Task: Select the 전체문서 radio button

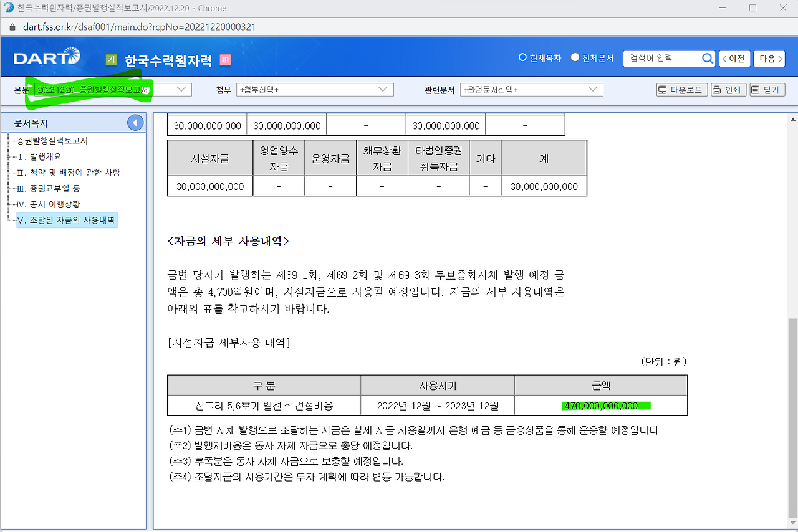Action: (574, 57)
